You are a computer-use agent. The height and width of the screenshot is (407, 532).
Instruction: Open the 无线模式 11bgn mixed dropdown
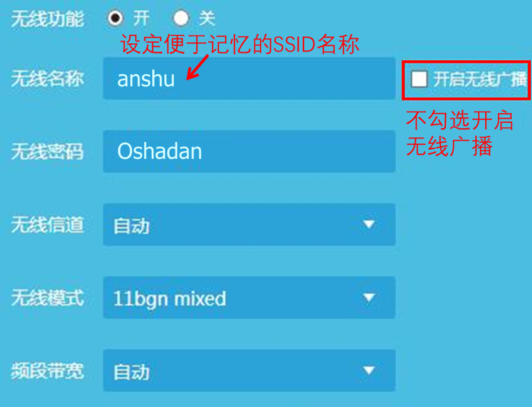[x=250, y=298]
